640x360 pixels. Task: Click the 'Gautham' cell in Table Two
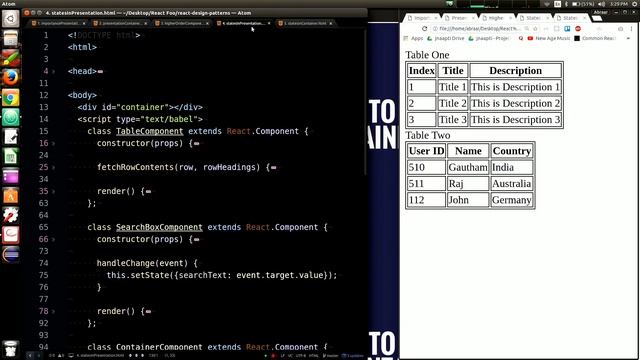(x=468, y=167)
